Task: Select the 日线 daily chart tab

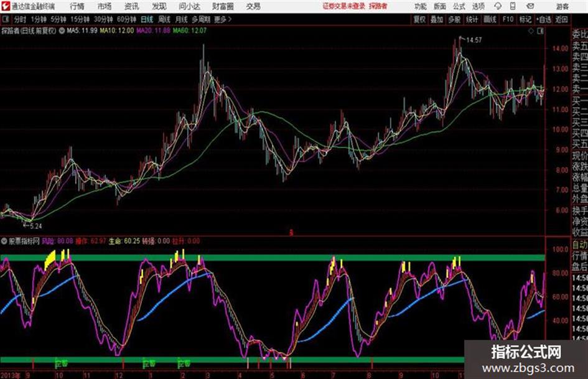Action: [147, 19]
